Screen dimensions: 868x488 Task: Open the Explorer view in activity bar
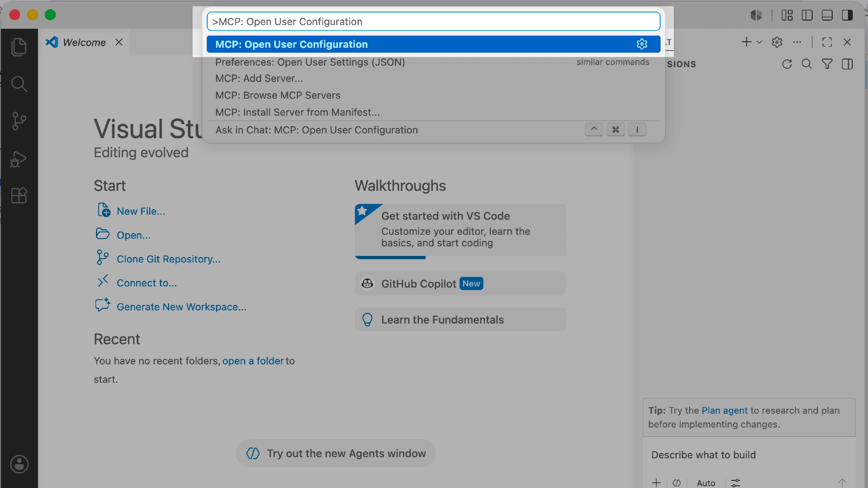pos(19,47)
